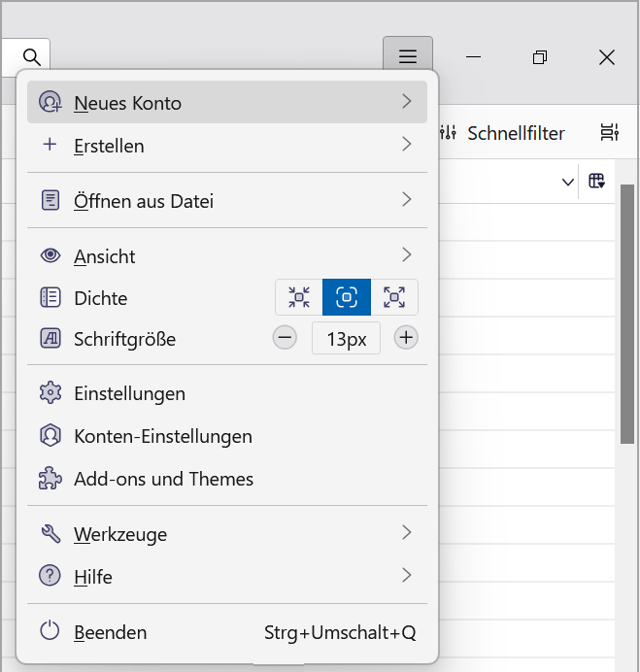The height and width of the screenshot is (672, 640).
Task: Click the Schnellfilter button
Action: click(x=503, y=133)
